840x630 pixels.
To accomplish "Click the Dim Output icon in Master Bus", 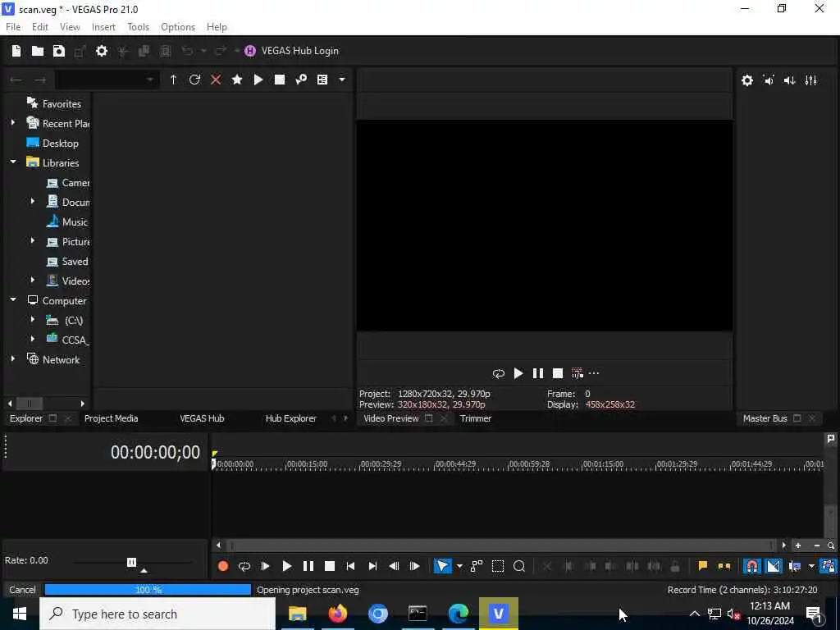I will 790,80.
